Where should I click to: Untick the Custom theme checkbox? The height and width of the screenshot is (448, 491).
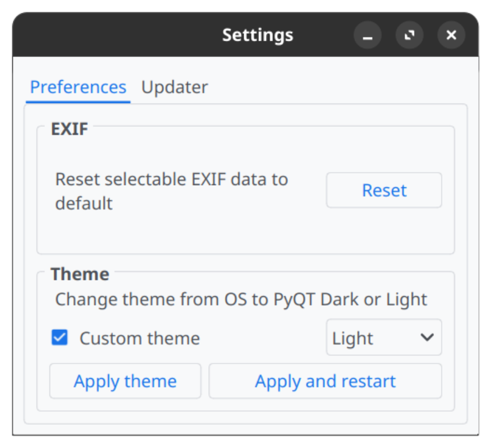pyautogui.click(x=59, y=337)
